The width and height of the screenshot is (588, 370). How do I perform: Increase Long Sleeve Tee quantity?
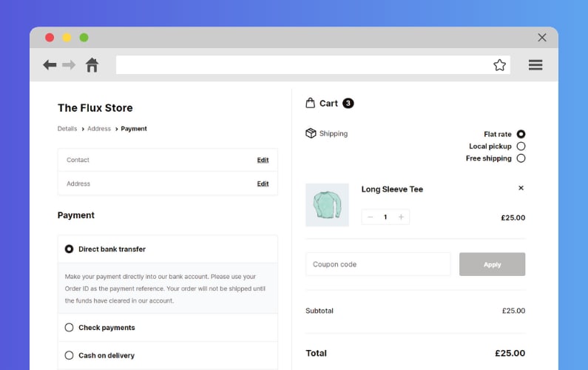click(x=401, y=217)
